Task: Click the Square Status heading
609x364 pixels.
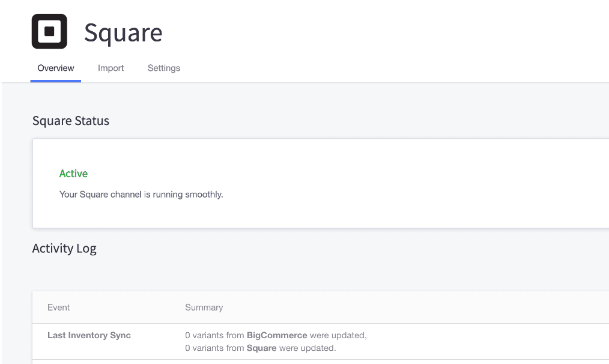Action: coord(71,121)
